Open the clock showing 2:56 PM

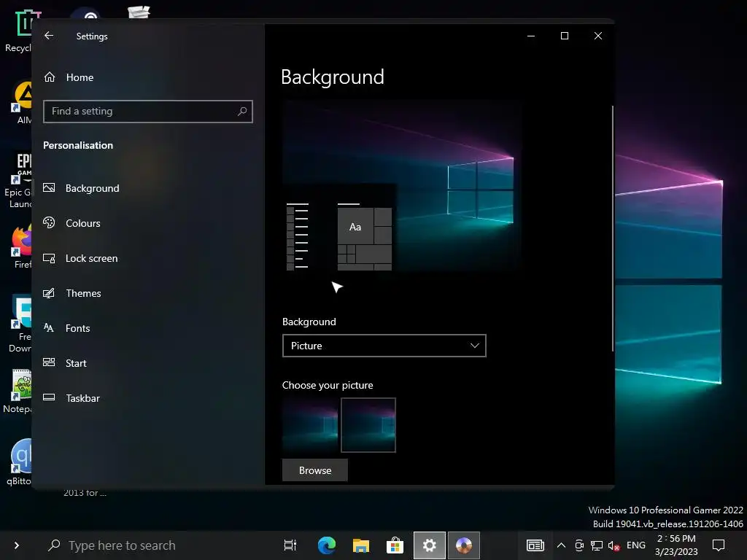pyautogui.click(x=676, y=545)
